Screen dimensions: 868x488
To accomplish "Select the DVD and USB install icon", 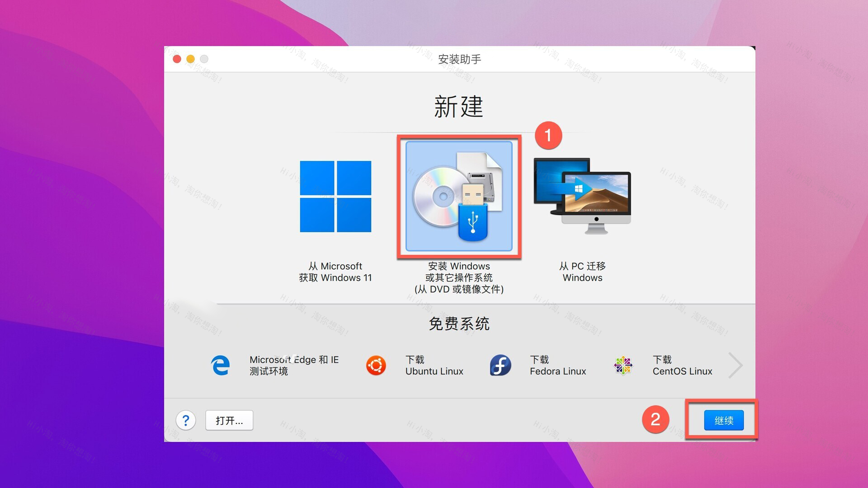I will [459, 196].
